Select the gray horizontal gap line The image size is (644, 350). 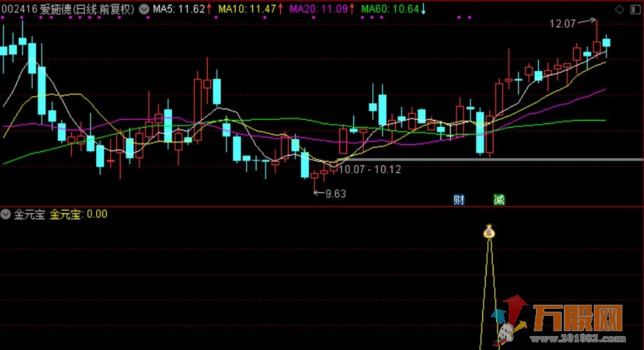pos(489,160)
